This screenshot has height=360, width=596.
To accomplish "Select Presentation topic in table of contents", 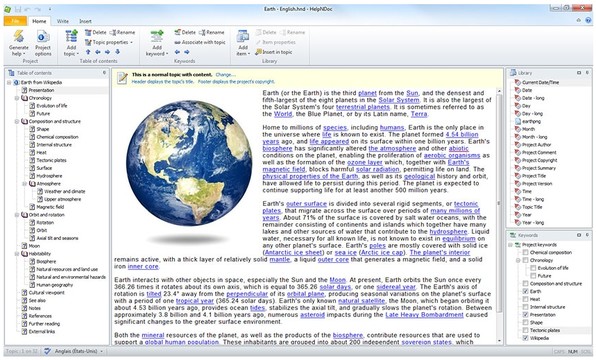I will (41, 90).
